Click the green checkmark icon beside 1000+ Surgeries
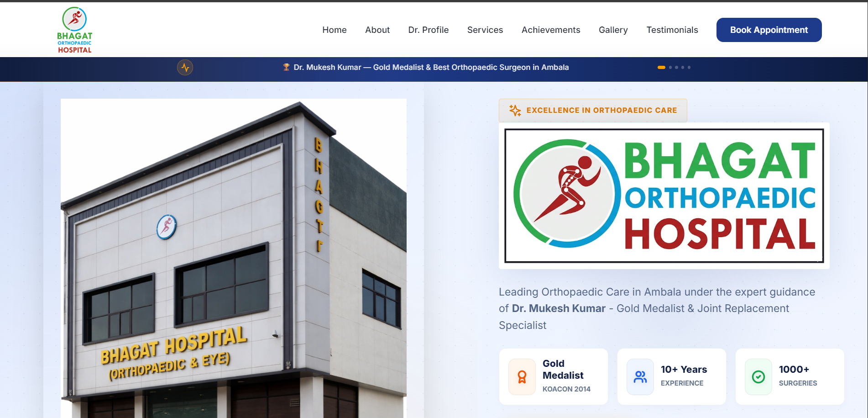 click(x=758, y=377)
